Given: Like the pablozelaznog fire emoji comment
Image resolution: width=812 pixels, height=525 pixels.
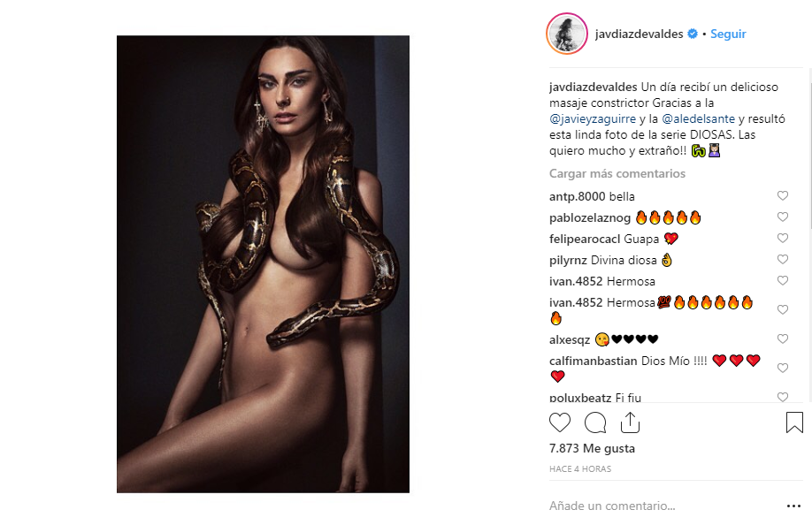Looking at the screenshot, I should tap(783, 217).
